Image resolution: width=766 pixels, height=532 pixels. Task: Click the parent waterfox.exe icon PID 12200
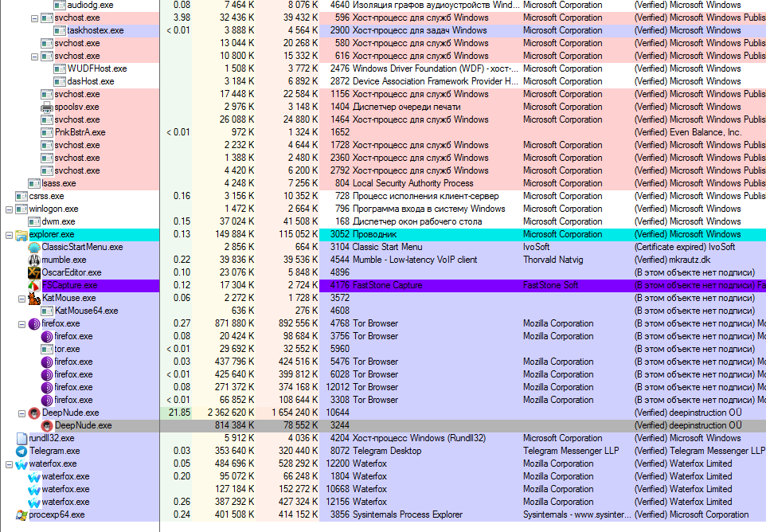coord(21,464)
